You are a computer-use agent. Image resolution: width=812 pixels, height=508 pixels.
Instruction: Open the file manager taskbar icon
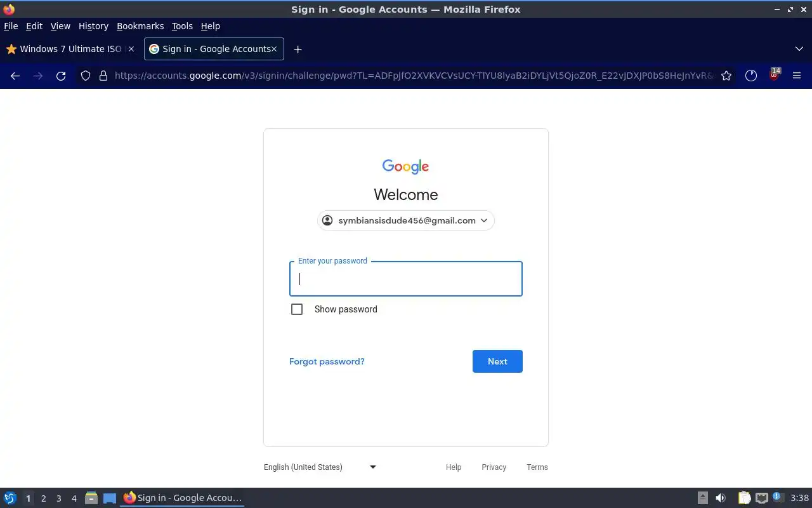coord(91,498)
